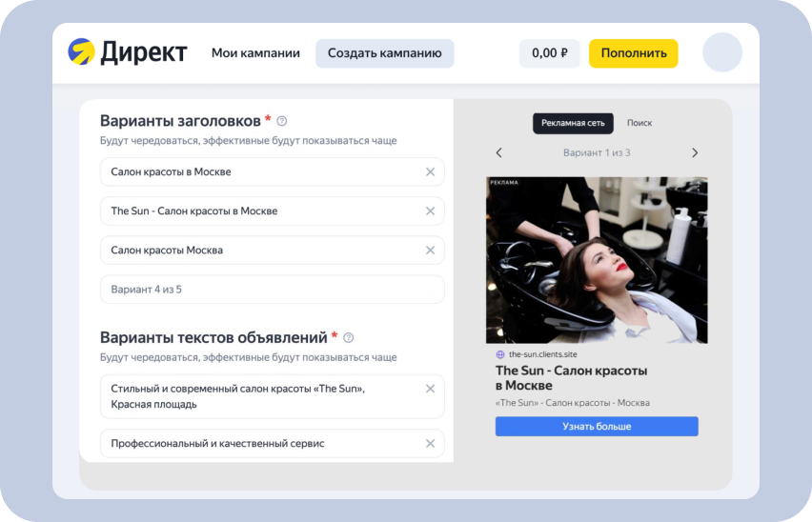Edit the 'Стильный и современный салон красоты' text field

[x=272, y=396]
